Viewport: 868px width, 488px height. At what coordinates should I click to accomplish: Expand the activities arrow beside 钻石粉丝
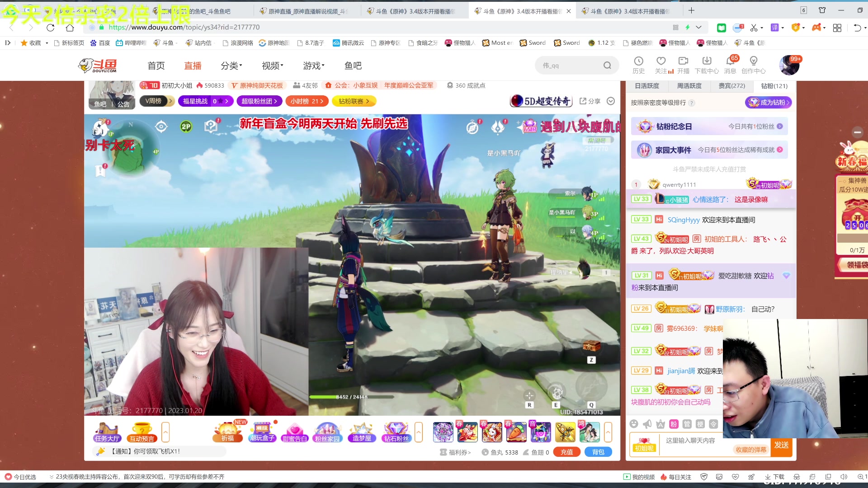[419, 432]
